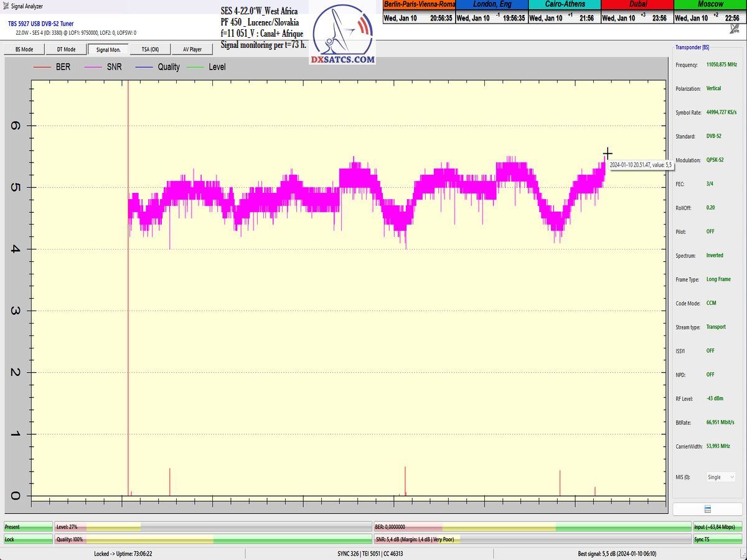The image size is (747, 560).
Task: Open the TSA (OK) tab
Action: click(x=150, y=49)
